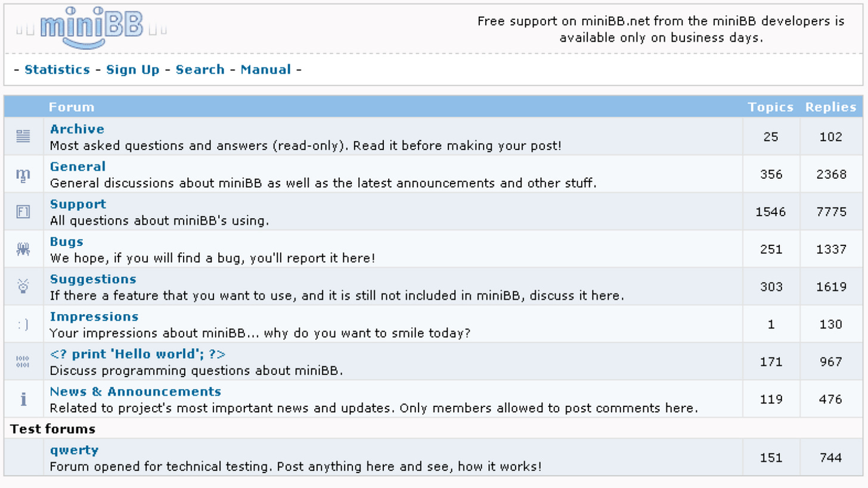This screenshot has height=488, width=868.
Task: Click General topics count 356
Action: (x=771, y=174)
